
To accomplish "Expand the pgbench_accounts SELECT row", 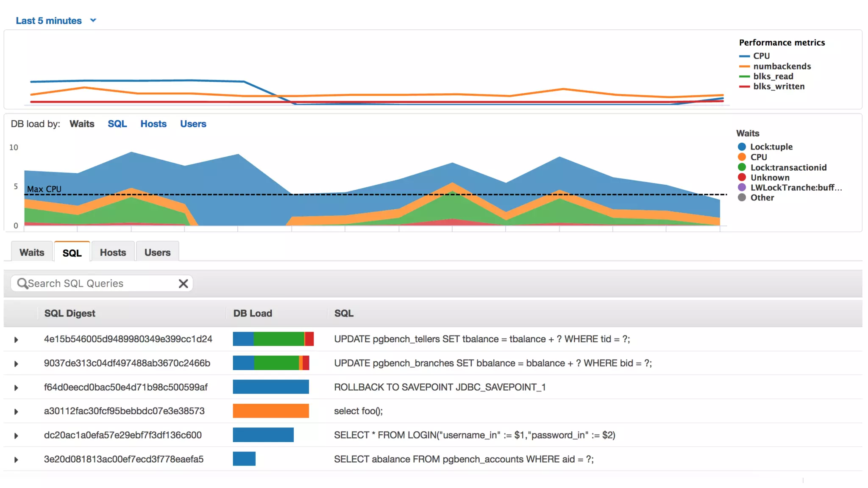I will [x=16, y=460].
